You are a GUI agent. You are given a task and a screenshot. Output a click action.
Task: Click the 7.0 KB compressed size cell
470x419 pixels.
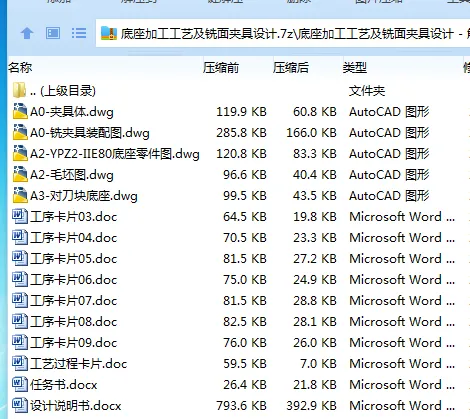coord(318,363)
